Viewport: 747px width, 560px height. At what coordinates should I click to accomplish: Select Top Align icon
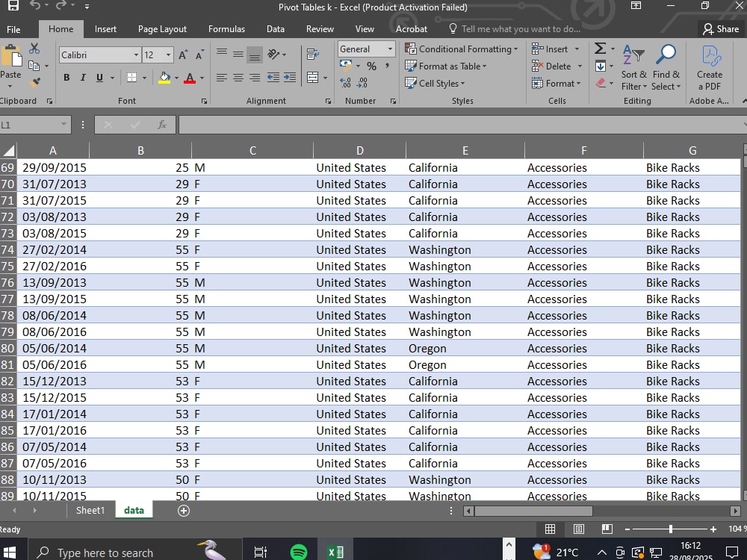pos(222,53)
